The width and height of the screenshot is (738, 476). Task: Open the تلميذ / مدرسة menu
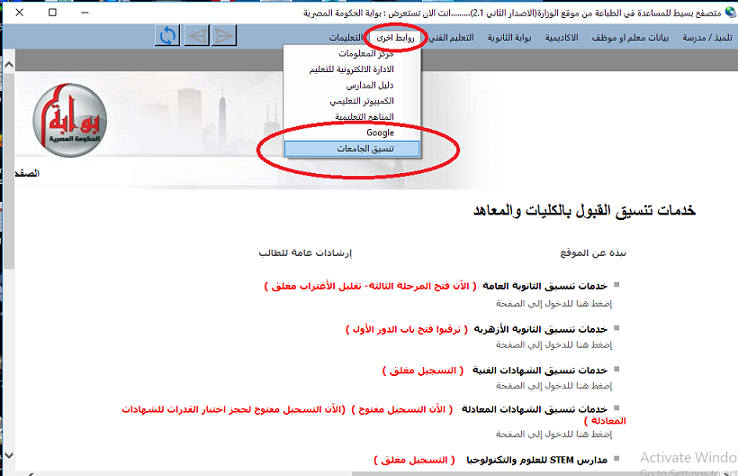click(705, 37)
